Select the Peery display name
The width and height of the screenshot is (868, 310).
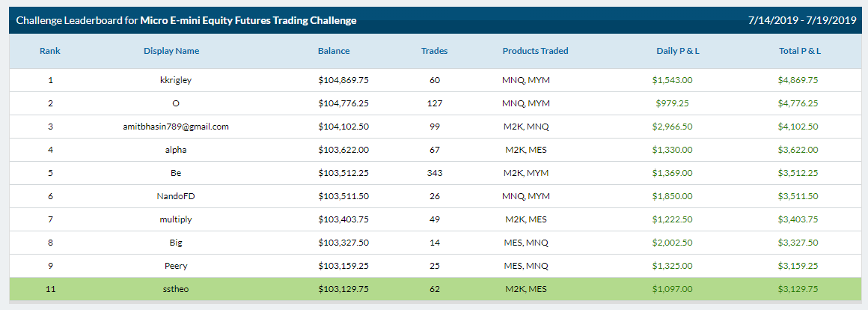pyautogui.click(x=176, y=267)
